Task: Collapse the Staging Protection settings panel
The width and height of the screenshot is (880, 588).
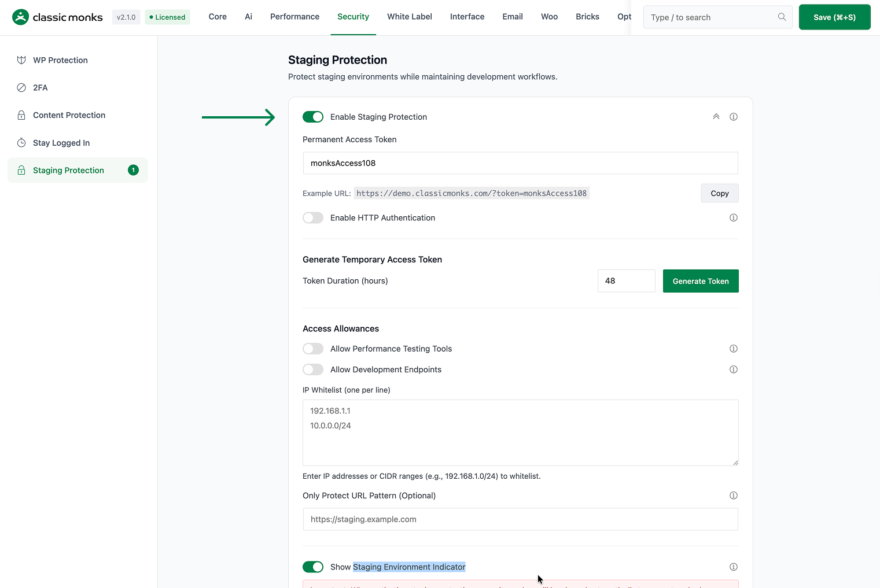Action: tap(716, 117)
